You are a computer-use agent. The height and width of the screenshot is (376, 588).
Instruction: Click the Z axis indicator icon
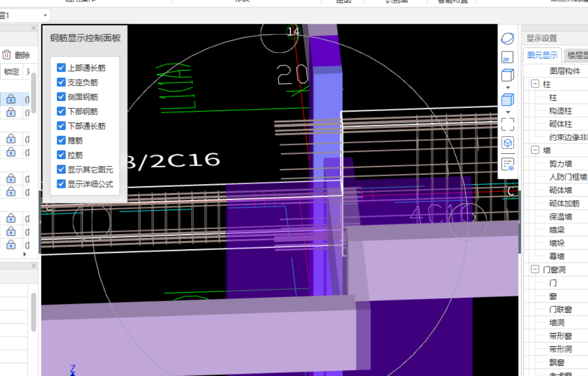73,371
